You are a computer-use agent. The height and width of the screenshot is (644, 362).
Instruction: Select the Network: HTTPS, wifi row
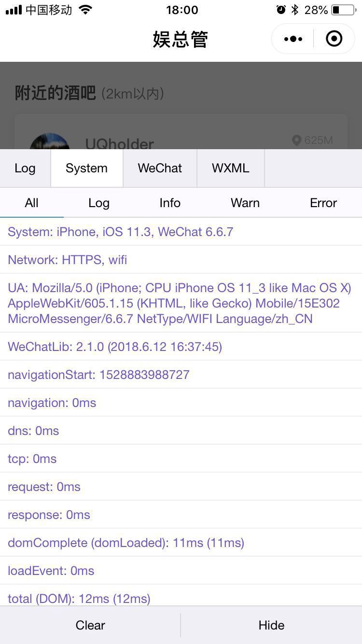tap(181, 260)
